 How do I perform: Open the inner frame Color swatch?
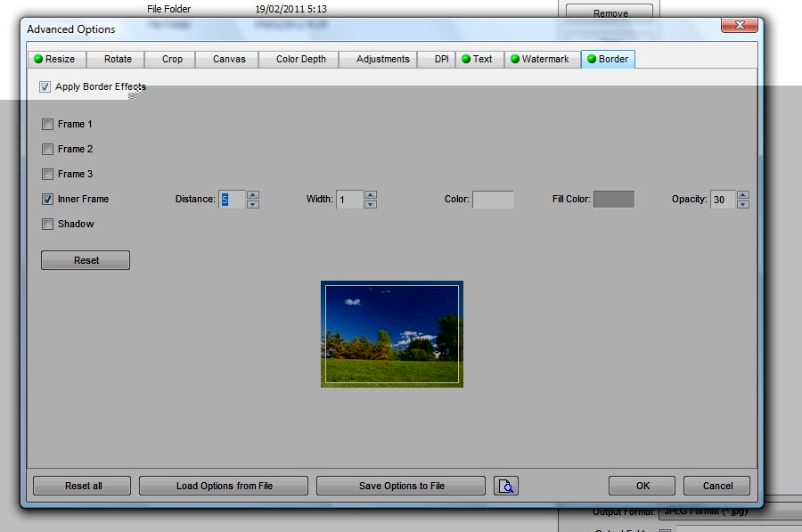tap(495, 200)
